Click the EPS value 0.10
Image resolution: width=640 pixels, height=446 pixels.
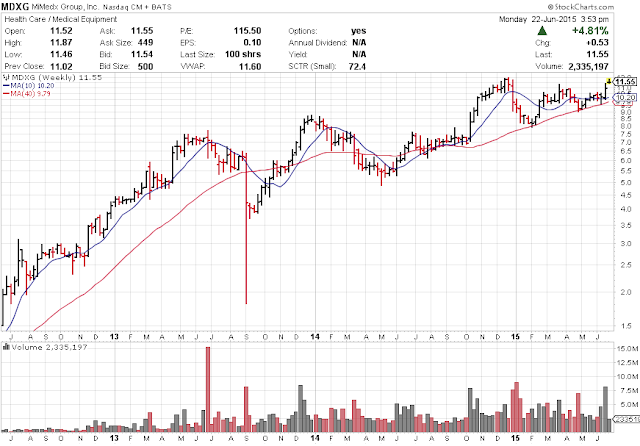click(x=252, y=42)
